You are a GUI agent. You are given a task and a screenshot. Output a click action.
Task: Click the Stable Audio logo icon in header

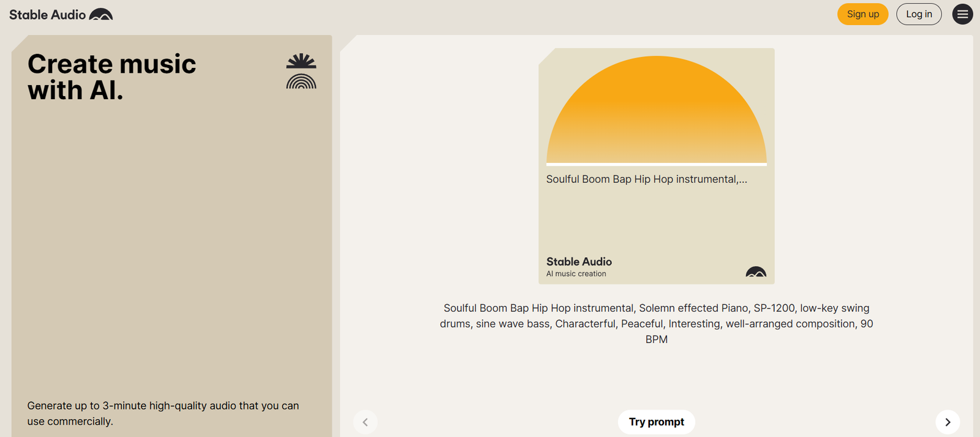(x=101, y=15)
